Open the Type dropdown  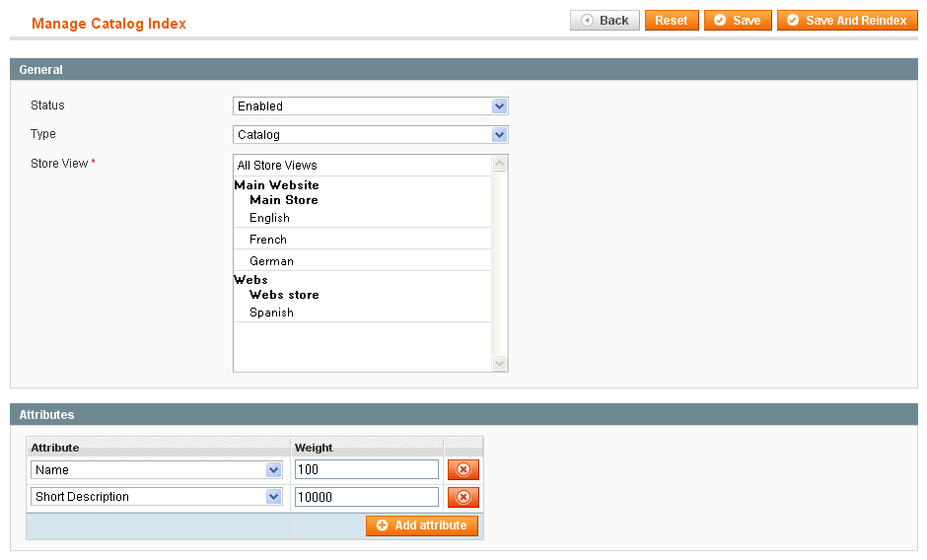(370, 135)
